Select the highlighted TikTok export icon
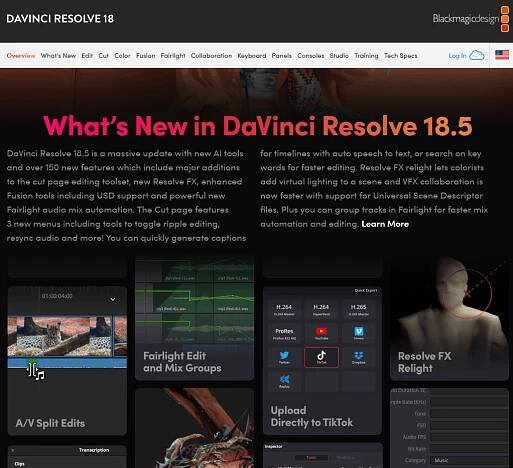 [x=321, y=357]
